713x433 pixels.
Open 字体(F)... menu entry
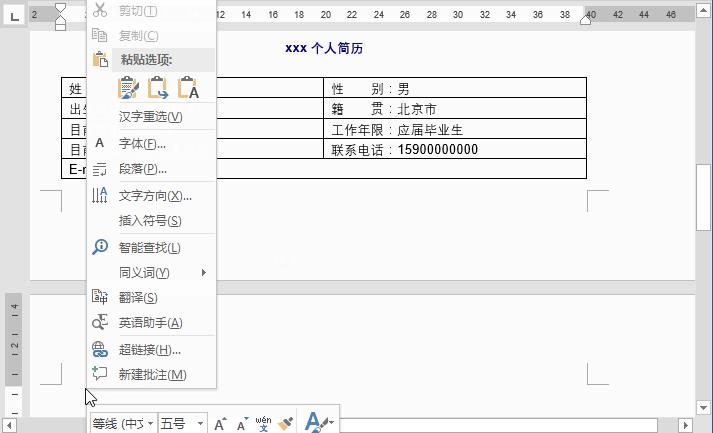(151, 144)
